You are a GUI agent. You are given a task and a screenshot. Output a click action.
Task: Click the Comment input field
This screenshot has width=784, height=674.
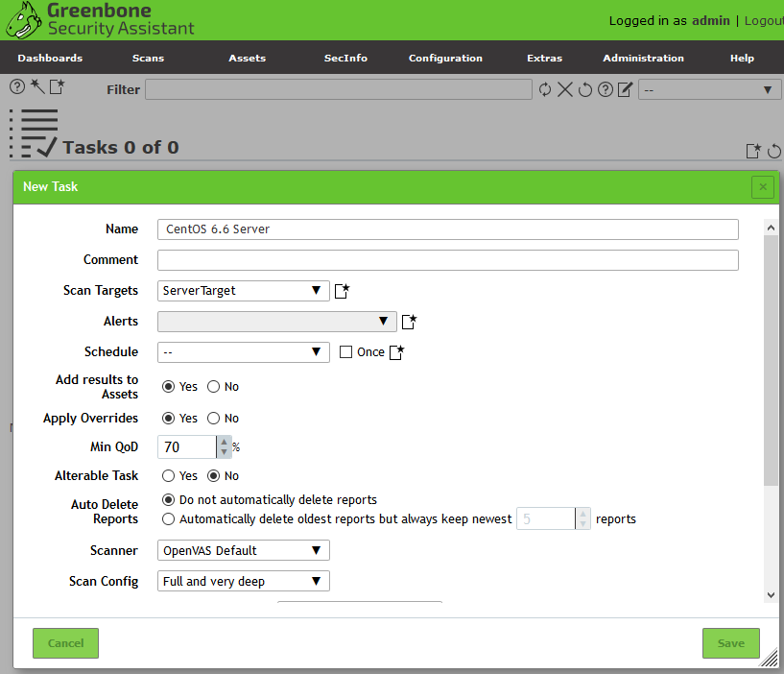click(447, 260)
